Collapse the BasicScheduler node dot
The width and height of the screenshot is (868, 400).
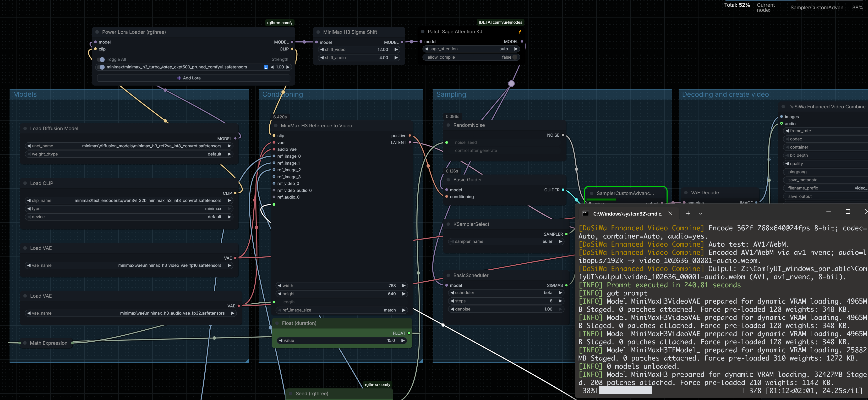pos(448,276)
